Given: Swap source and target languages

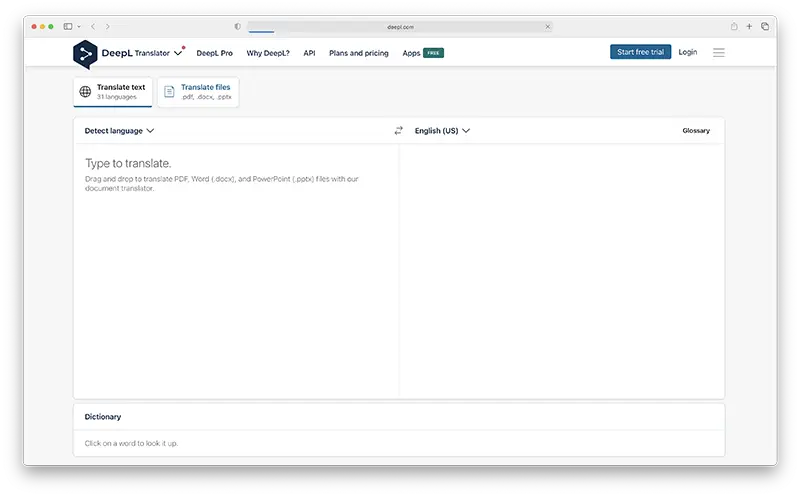Looking at the screenshot, I should pos(398,131).
